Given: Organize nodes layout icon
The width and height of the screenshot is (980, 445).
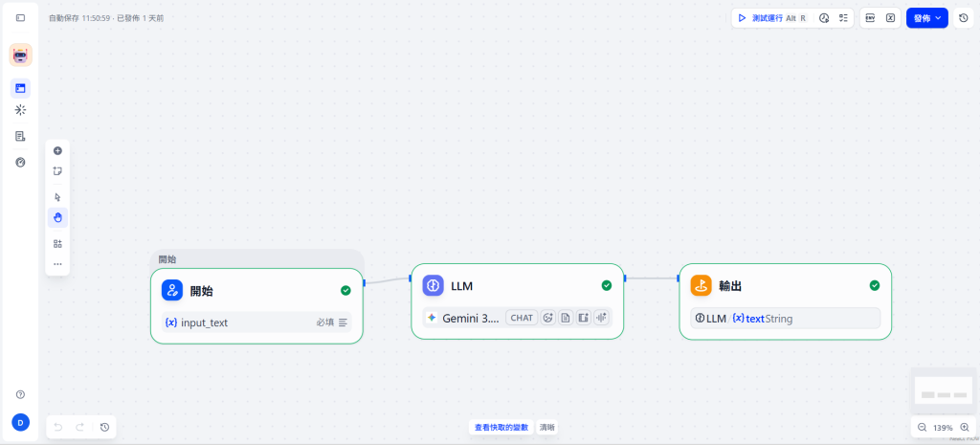Looking at the screenshot, I should click(57, 244).
